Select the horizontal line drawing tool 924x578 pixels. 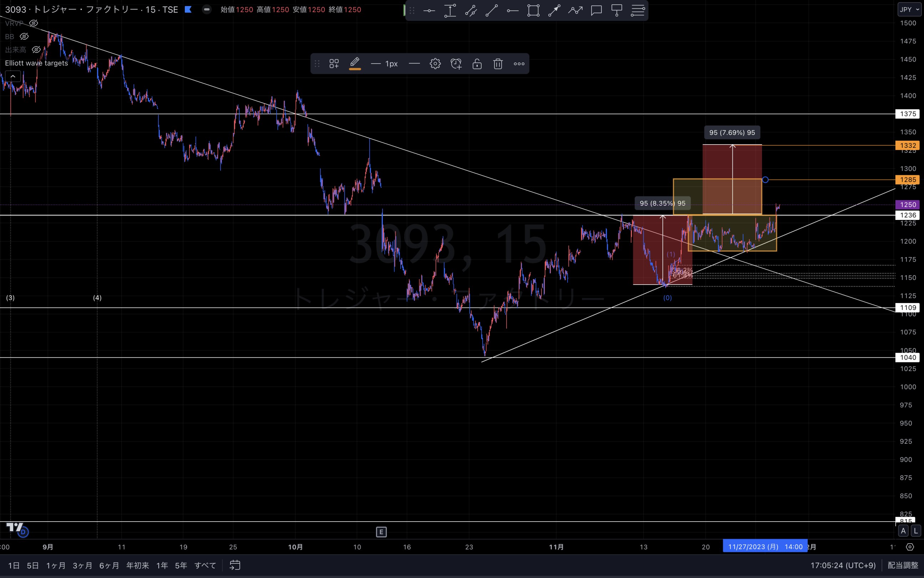point(429,11)
